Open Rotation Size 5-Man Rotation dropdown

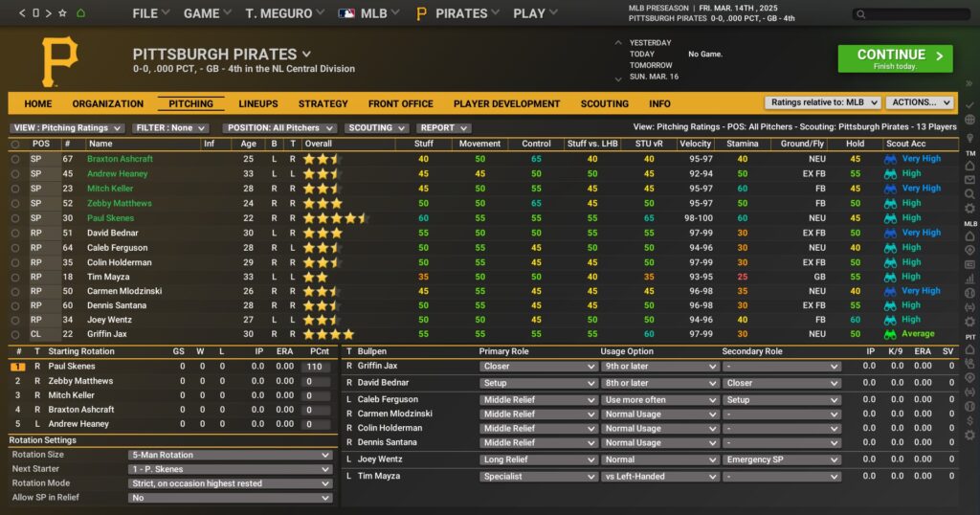pos(230,455)
